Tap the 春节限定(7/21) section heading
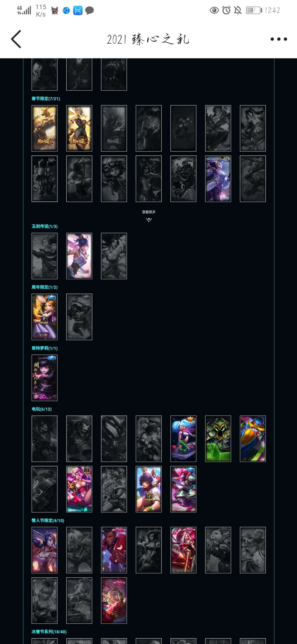Viewport: 297px width, 644px height. pos(46,99)
